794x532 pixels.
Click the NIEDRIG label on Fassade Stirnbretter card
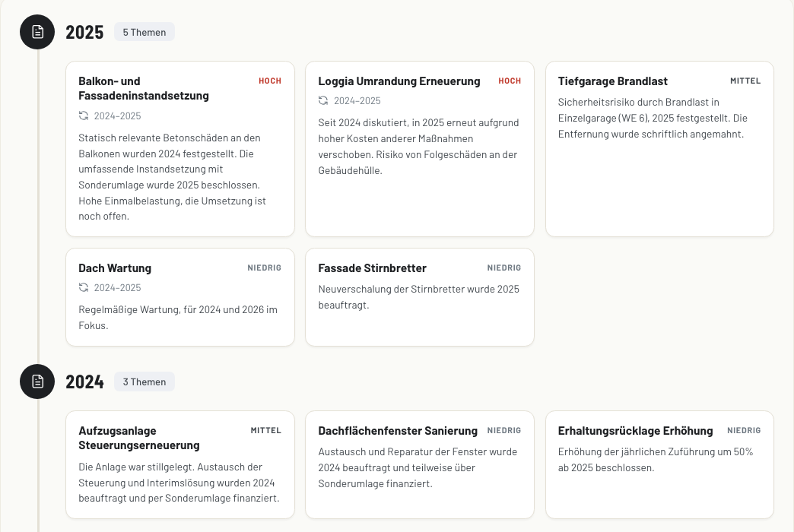click(503, 268)
